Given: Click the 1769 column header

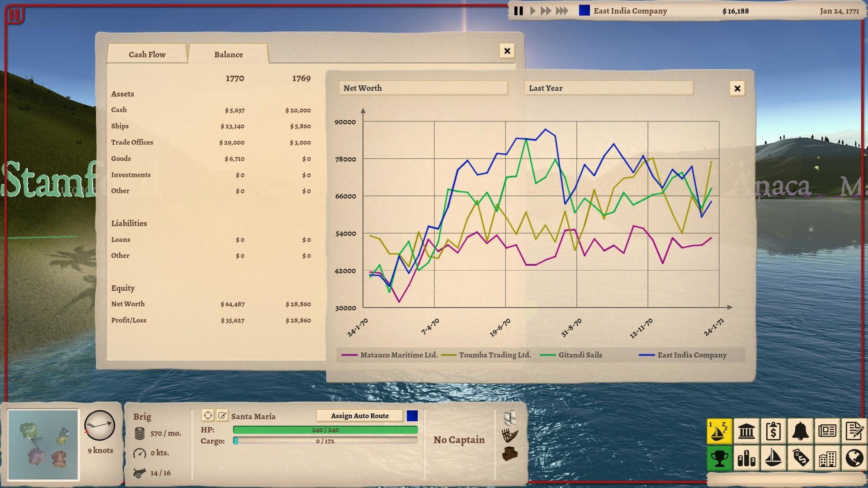Looking at the screenshot, I should point(302,78).
